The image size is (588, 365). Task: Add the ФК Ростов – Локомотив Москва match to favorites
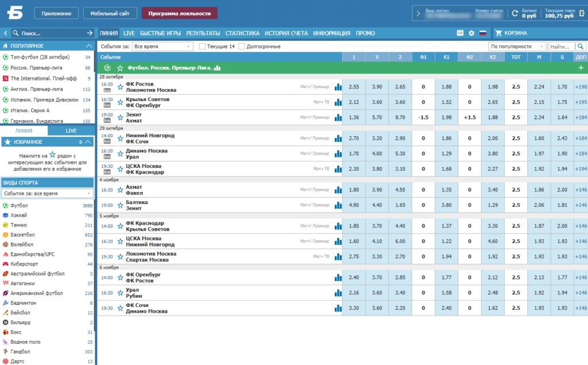[x=120, y=87]
